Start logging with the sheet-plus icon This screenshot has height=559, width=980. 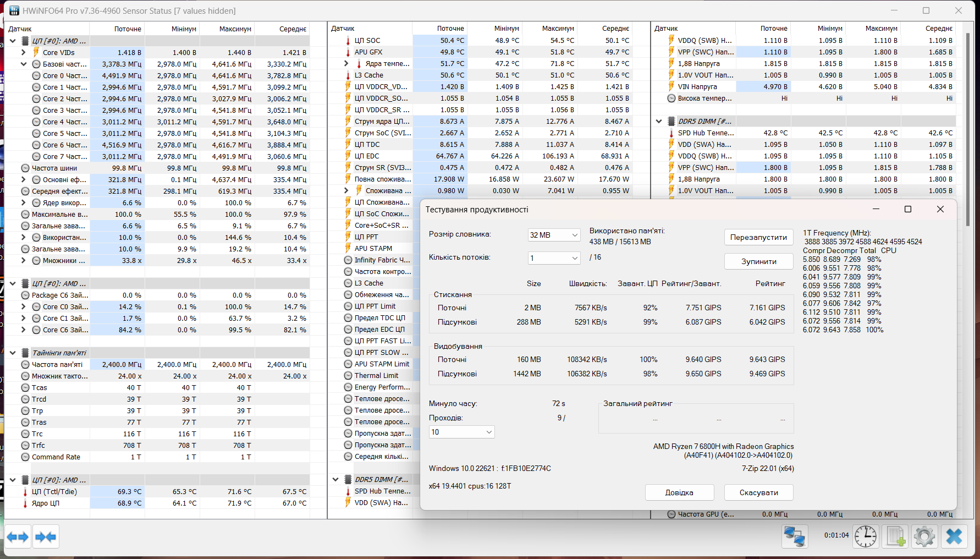(x=895, y=536)
